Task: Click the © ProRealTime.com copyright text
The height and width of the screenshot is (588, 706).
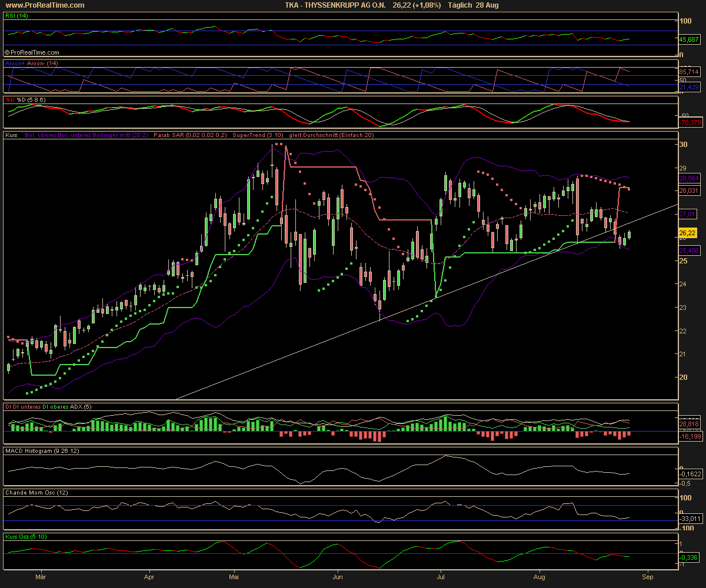Action: coord(32,52)
